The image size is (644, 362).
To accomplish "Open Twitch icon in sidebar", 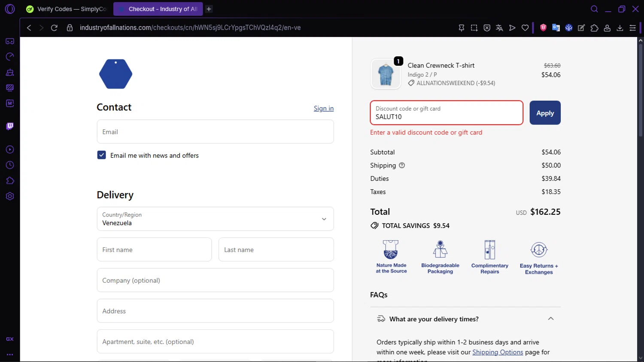I will click(x=10, y=126).
